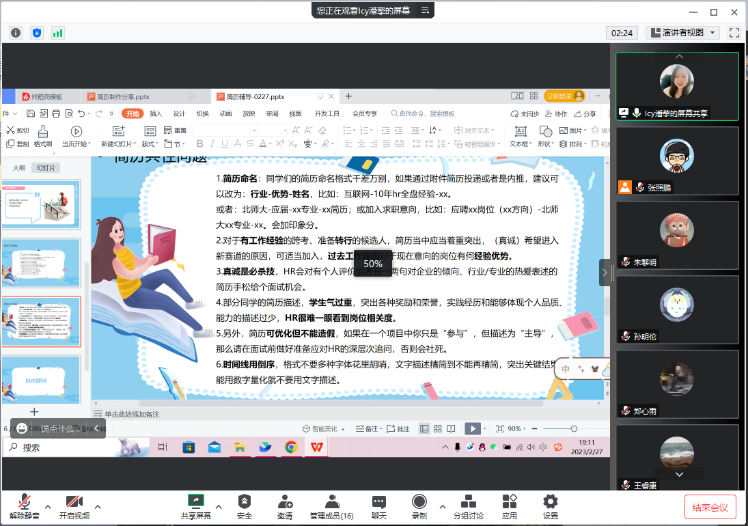Image resolution: width=748 pixels, height=526 pixels.
Task: Click the 邀请 invite icon
Action: 285,503
